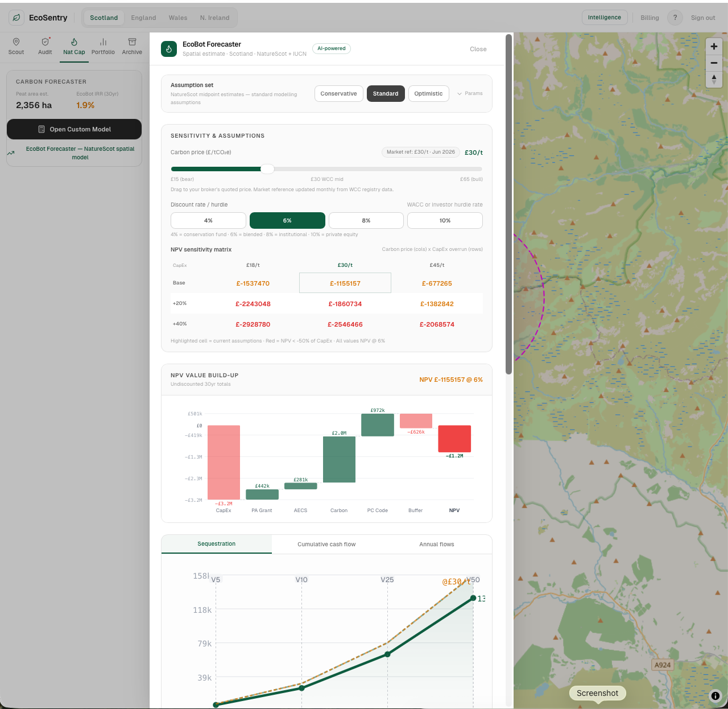Viewport: 728px width, 709px height.
Task: Set discount rate to 8%
Action: pos(366,220)
